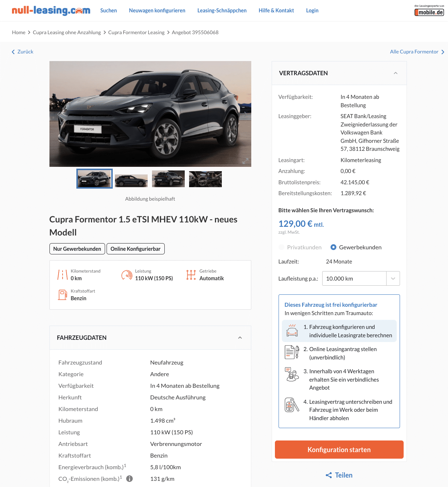448x487 pixels.
Task: Select the car interior thumbnail
Action: click(205, 179)
